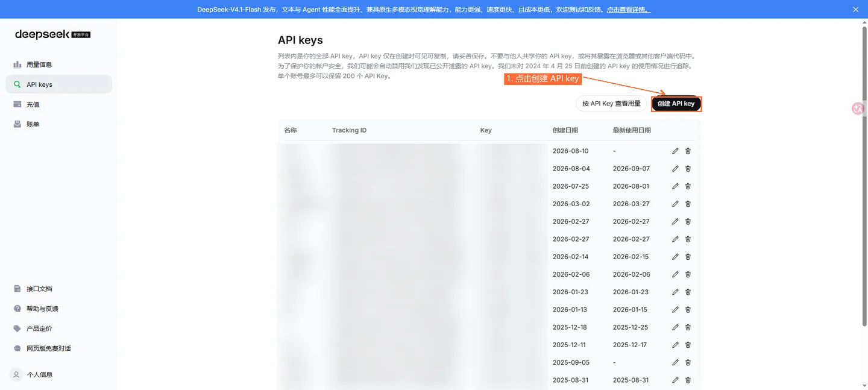Click creation date 2026-08-10
The width and height of the screenshot is (868, 390).
[570, 151]
